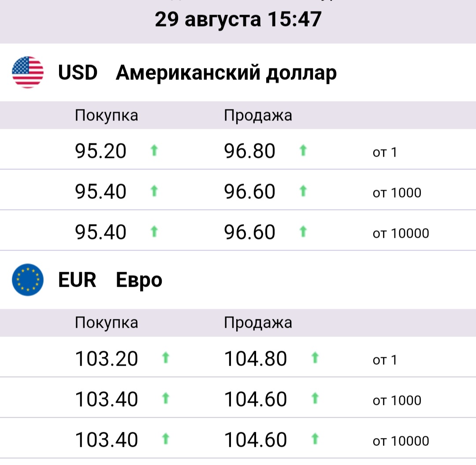Click green arrow next to 95.20
The height and width of the screenshot is (465, 476).
pyautogui.click(x=154, y=150)
